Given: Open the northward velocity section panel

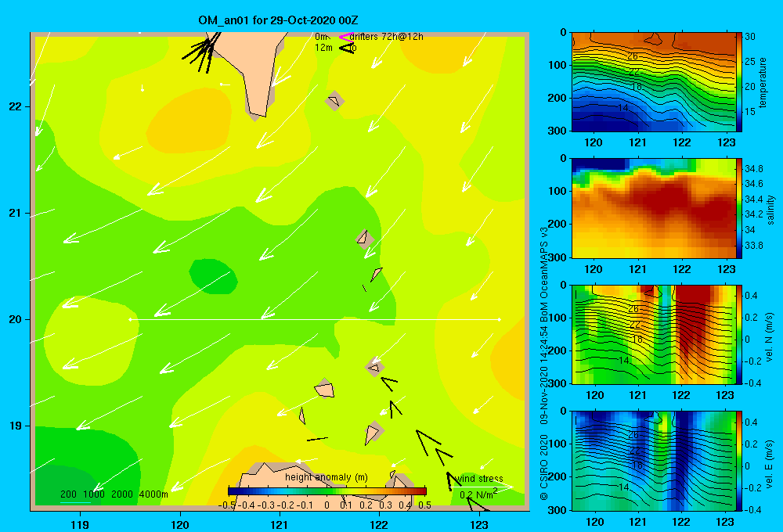Looking at the screenshot, I should 653,335.
